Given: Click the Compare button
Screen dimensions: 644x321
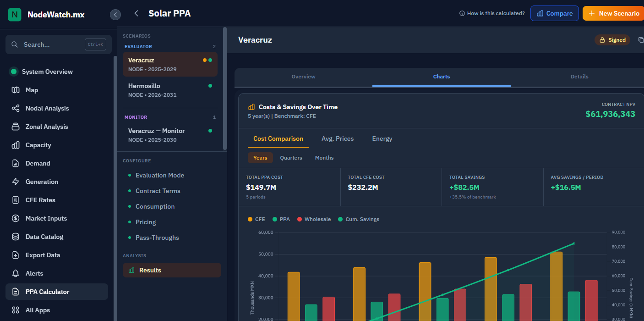Looking at the screenshot, I should pyautogui.click(x=554, y=13).
